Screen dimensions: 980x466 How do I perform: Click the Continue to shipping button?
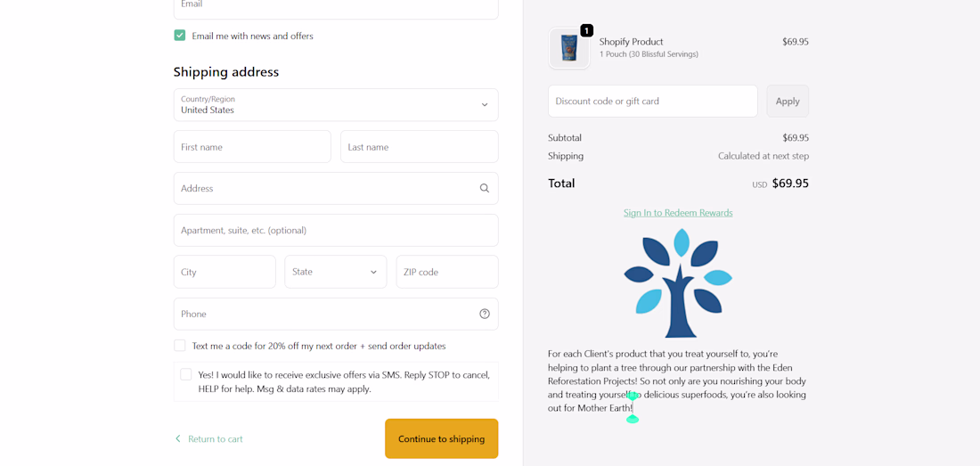441,438
